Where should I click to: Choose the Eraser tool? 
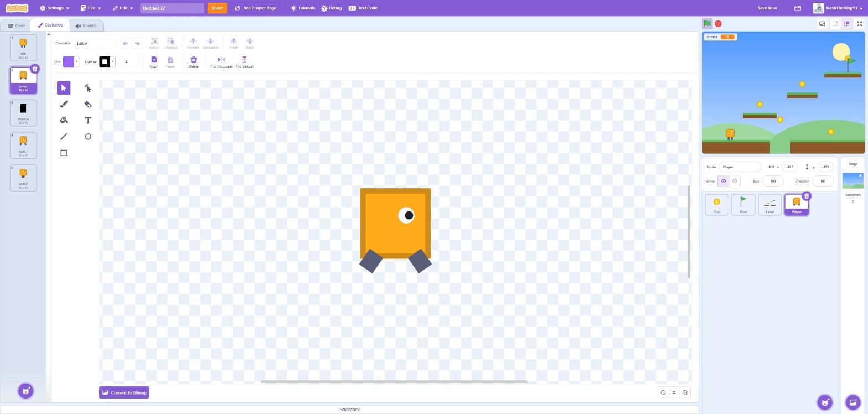coord(88,104)
